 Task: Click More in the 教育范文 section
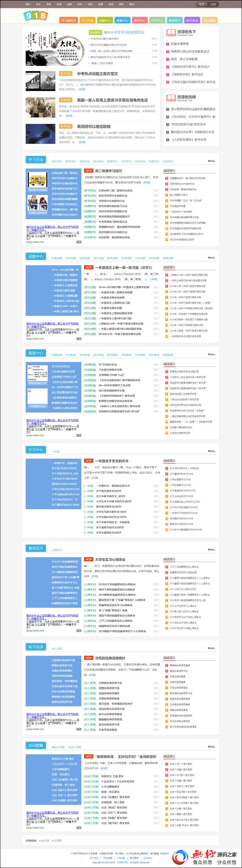pos(212,550)
